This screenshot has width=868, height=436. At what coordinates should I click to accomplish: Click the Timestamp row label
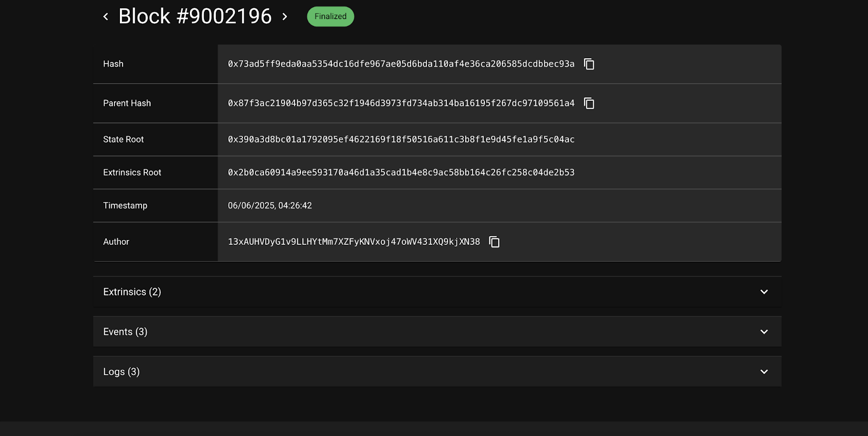pos(125,206)
